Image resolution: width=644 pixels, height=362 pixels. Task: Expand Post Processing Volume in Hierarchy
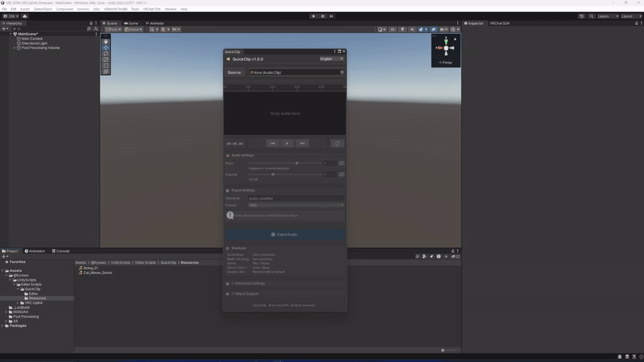(14, 47)
